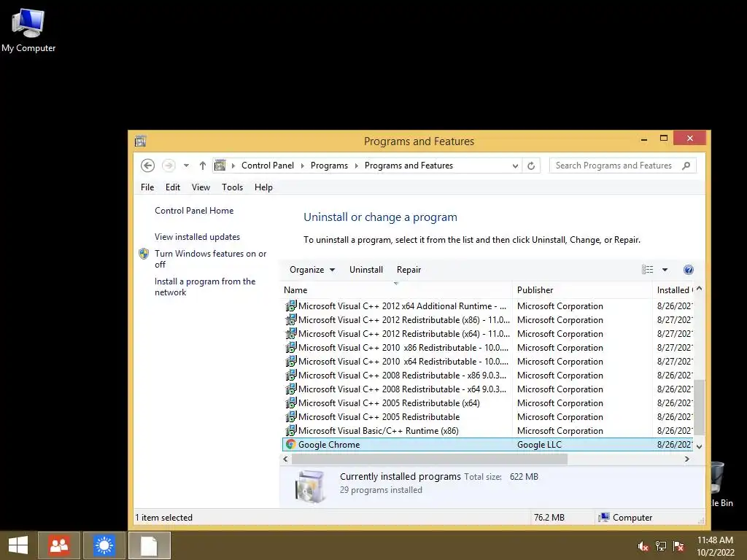Expand the arrow after Programs breadcrumb

pyautogui.click(x=356, y=166)
